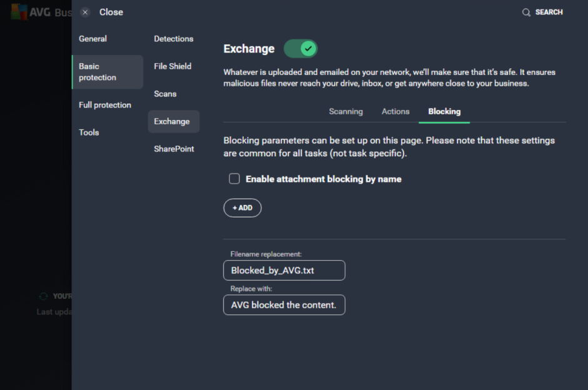
Task: Open Detections settings
Action: coord(173,38)
